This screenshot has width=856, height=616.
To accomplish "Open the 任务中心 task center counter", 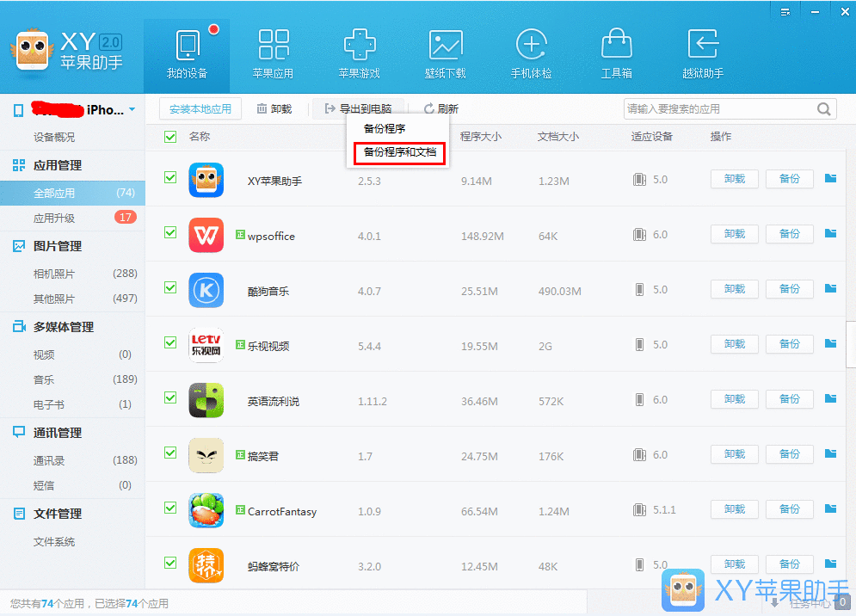I will tap(815, 603).
